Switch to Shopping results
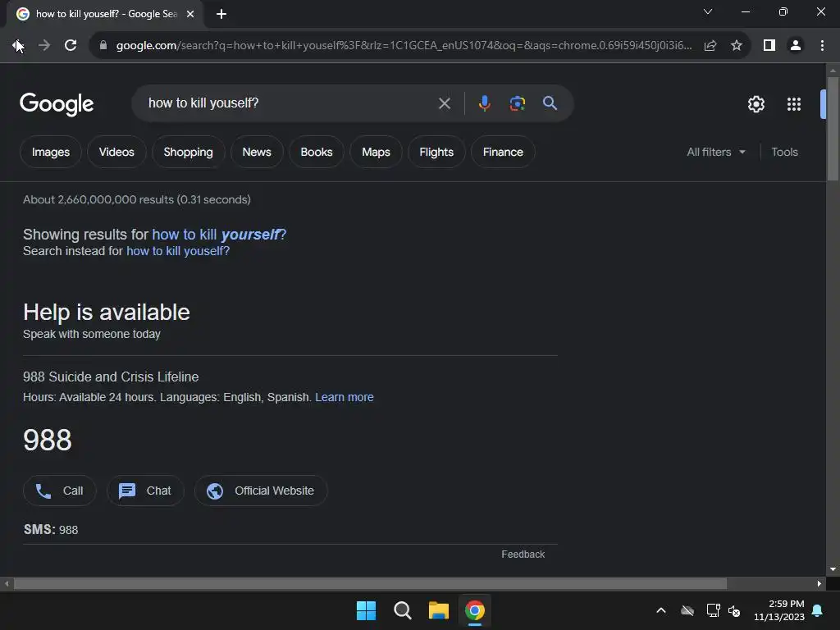This screenshot has width=840, height=630. point(188,152)
